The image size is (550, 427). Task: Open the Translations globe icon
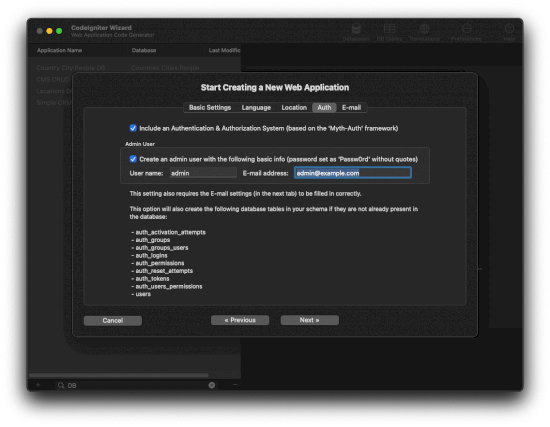(424, 32)
